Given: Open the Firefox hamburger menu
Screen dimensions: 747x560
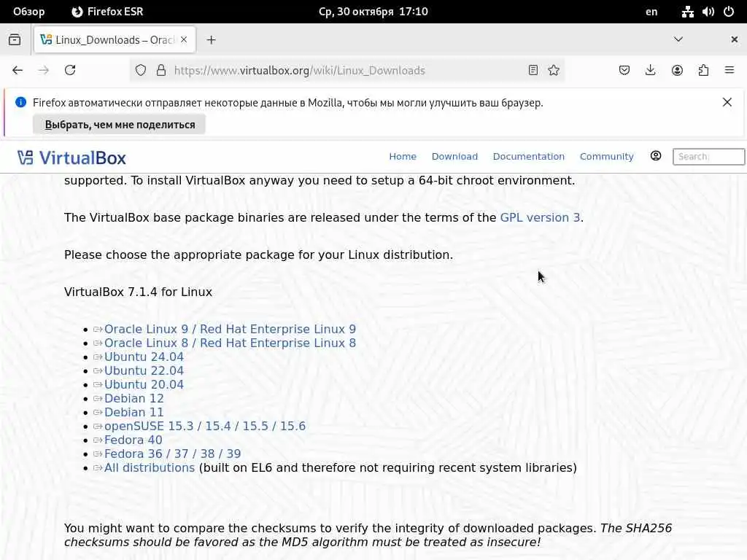Looking at the screenshot, I should tap(729, 71).
